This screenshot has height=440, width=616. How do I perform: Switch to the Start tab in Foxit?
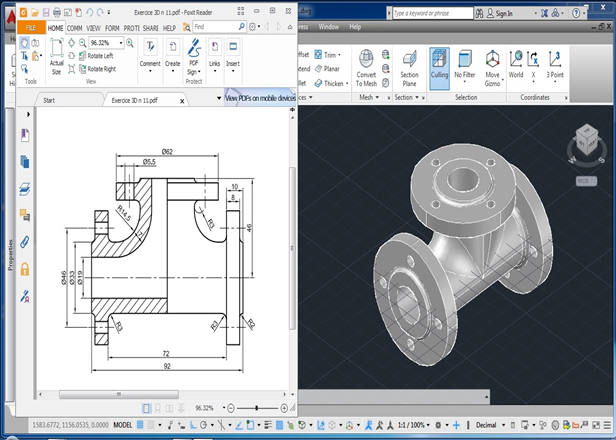pyautogui.click(x=49, y=100)
